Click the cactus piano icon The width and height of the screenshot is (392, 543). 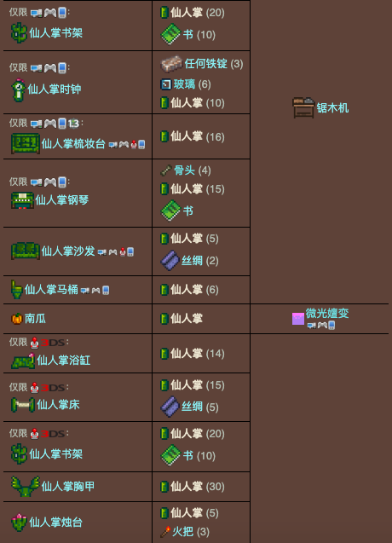coord(22,200)
